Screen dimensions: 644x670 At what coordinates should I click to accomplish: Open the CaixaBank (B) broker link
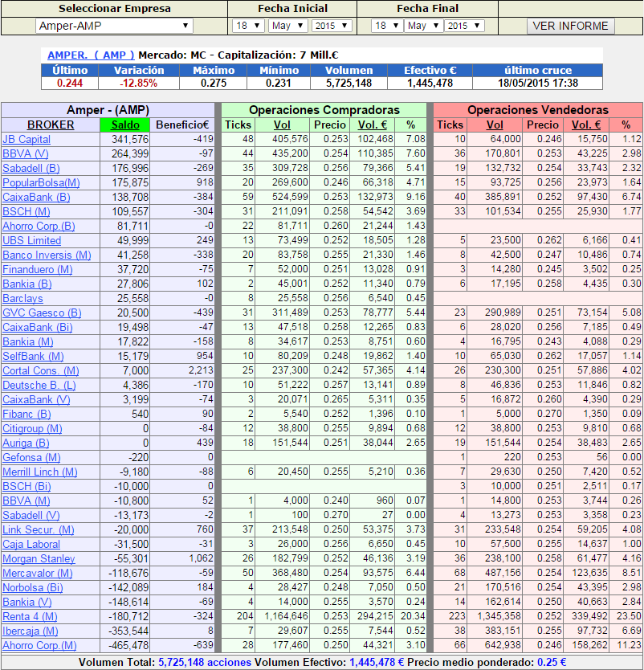[x=36, y=198]
